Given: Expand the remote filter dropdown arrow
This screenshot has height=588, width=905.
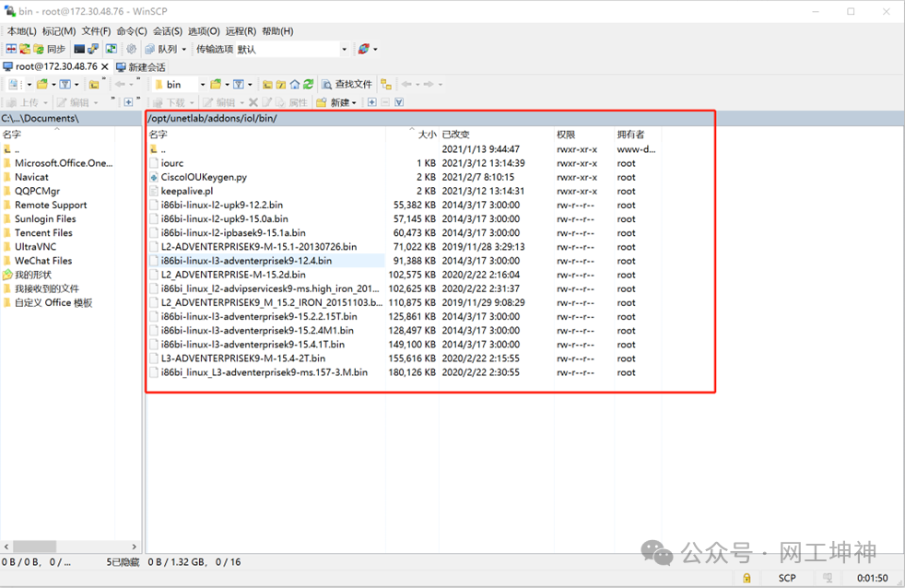Looking at the screenshot, I should tap(250, 85).
